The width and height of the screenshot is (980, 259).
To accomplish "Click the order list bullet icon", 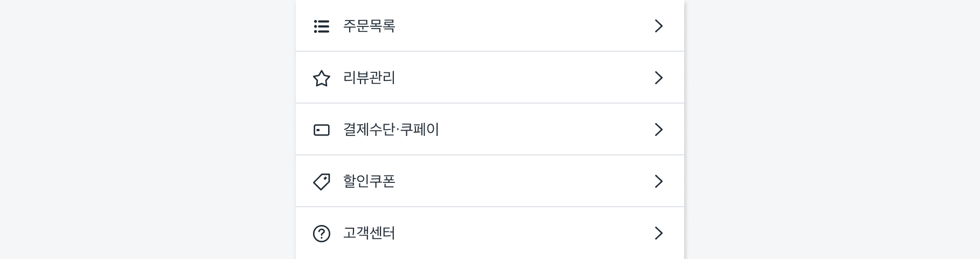I will 322,26.
